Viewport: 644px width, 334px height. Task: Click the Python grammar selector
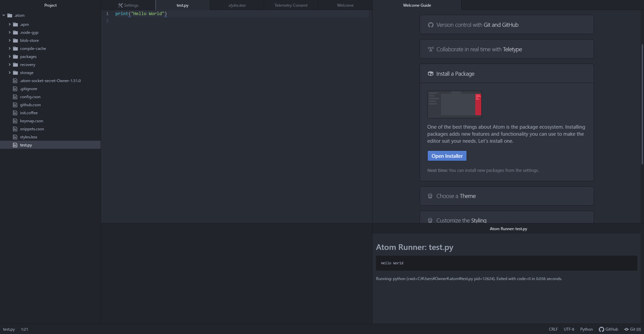586,329
